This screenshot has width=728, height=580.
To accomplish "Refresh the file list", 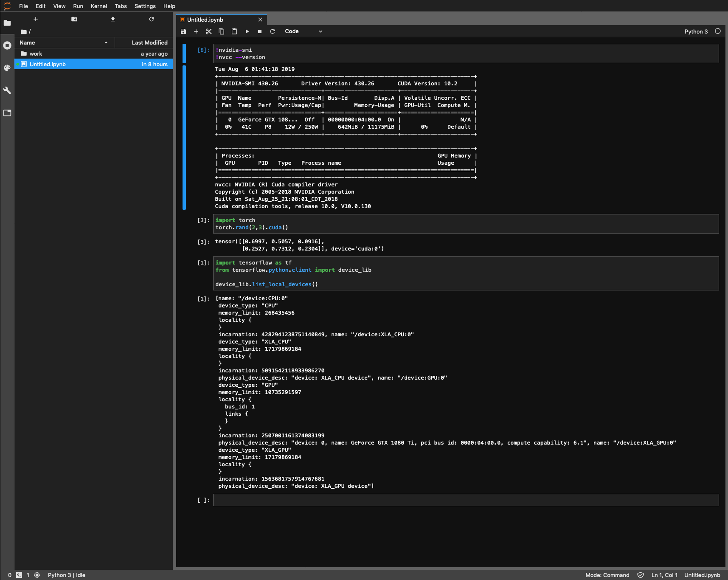I will pos(152,19).
